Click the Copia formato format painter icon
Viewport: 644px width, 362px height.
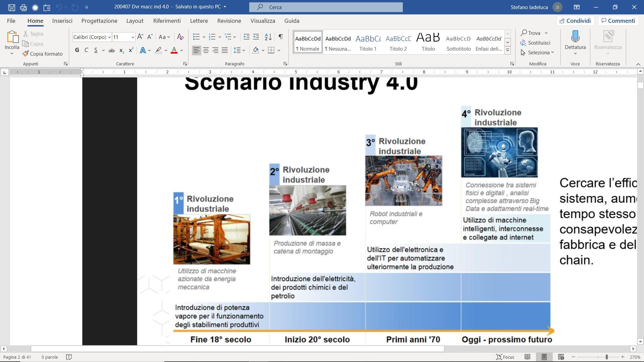(x=26, y=54)
